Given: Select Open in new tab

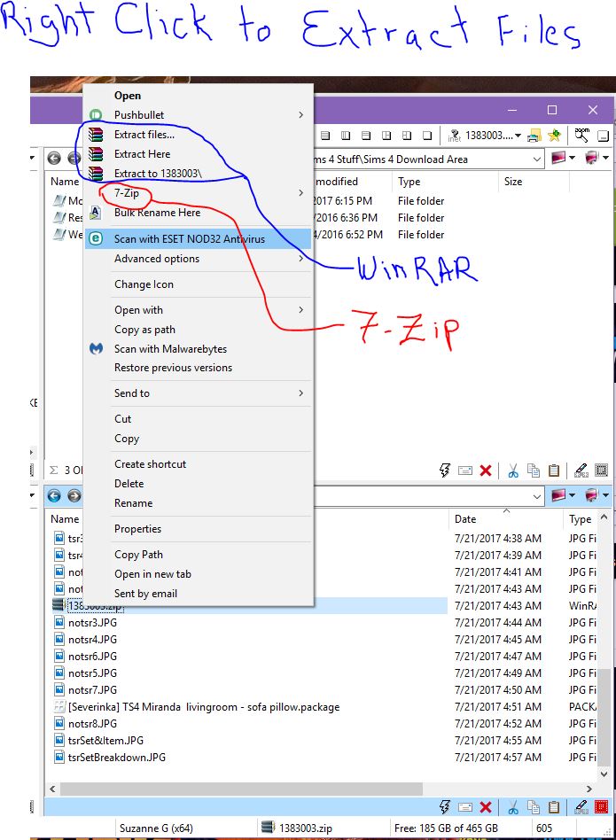Looking at the screenshot, I should click(x=152, y=574).
